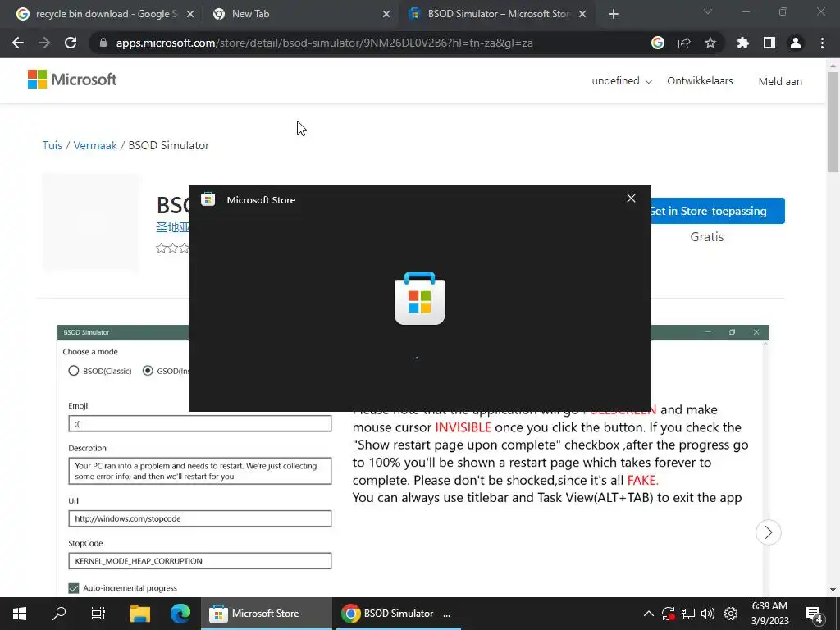Select the GSOD radio button

pyautogui.click(x=148, y=371)
